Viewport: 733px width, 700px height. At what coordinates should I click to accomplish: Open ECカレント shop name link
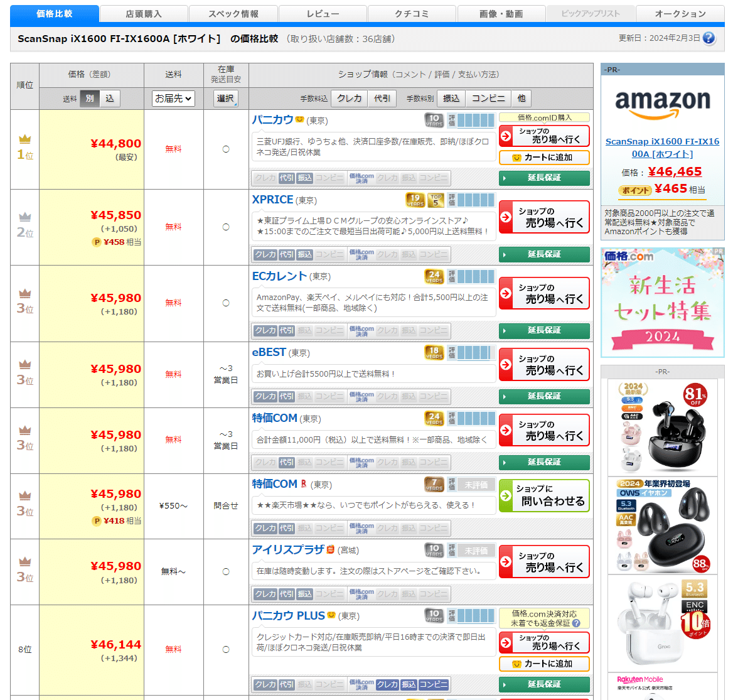[279, 276]
